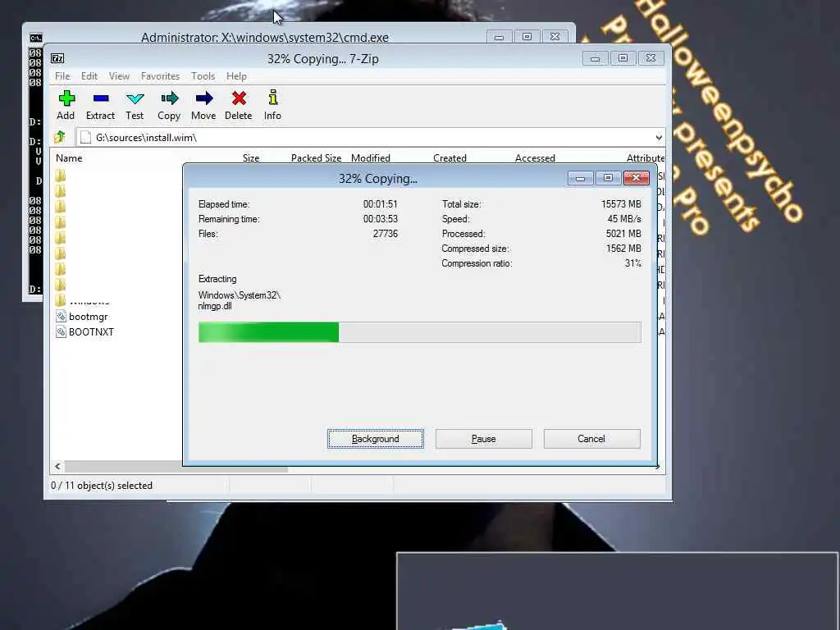Screen dimensions: 840x630
Task: Sort by the Name column header
Action: pyautogui.click(x=69, y=158)
